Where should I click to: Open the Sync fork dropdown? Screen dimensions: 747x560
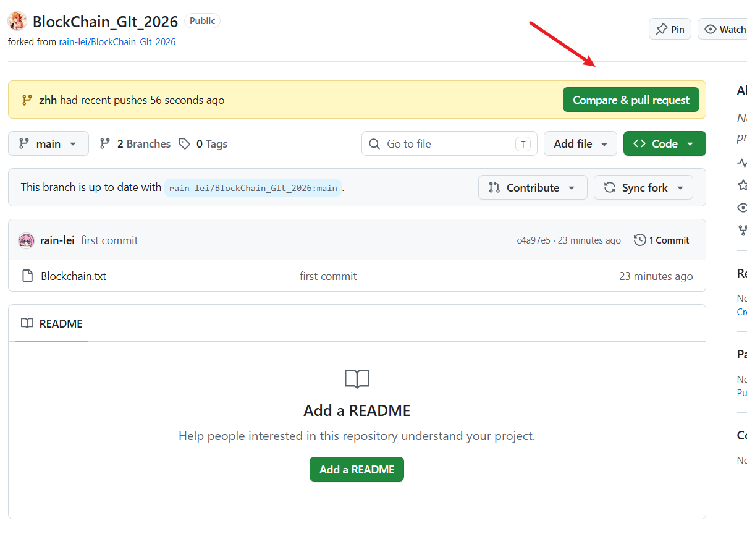point(643,188)
